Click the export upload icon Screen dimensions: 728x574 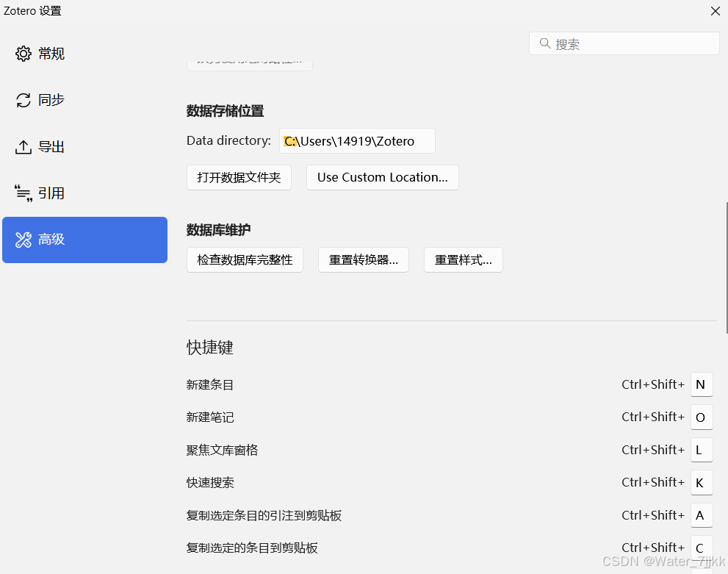click(24, 147)
